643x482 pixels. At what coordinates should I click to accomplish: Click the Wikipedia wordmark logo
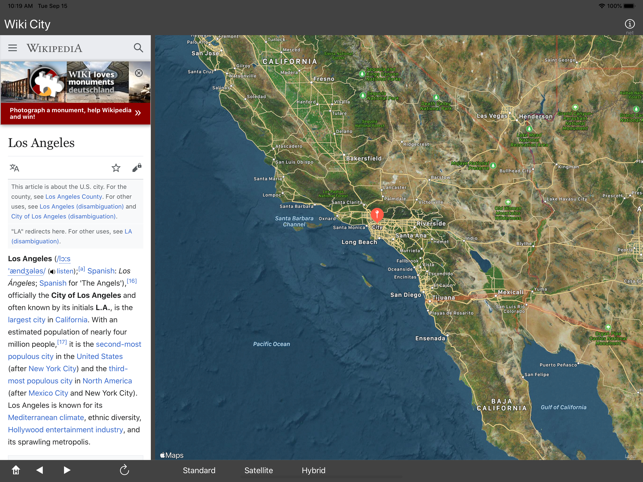pos(55,48)
